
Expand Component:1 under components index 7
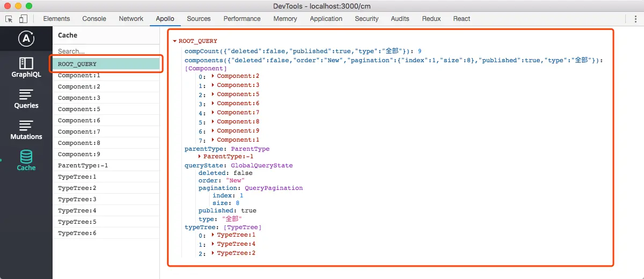tap(214, 140)
